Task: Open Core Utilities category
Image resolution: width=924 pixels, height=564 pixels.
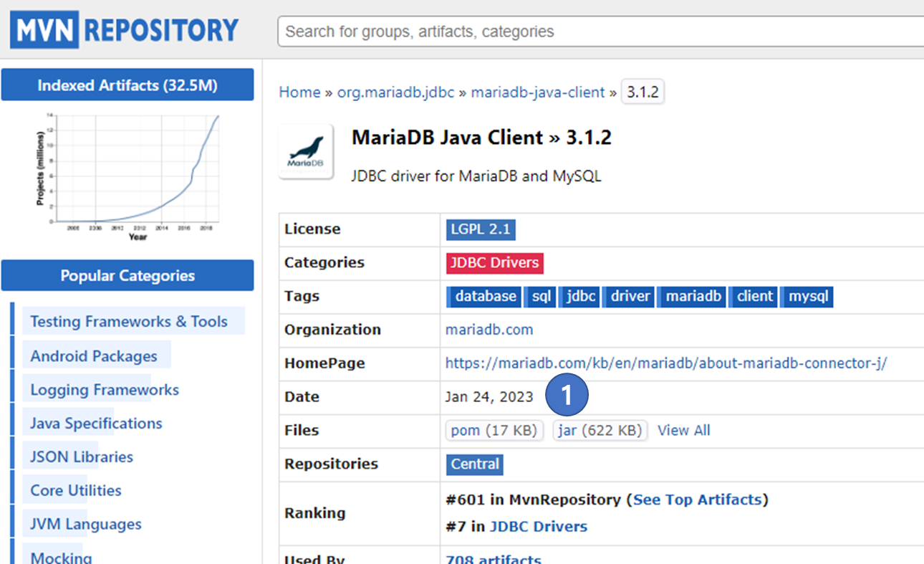Action: (x=76, y=491)
